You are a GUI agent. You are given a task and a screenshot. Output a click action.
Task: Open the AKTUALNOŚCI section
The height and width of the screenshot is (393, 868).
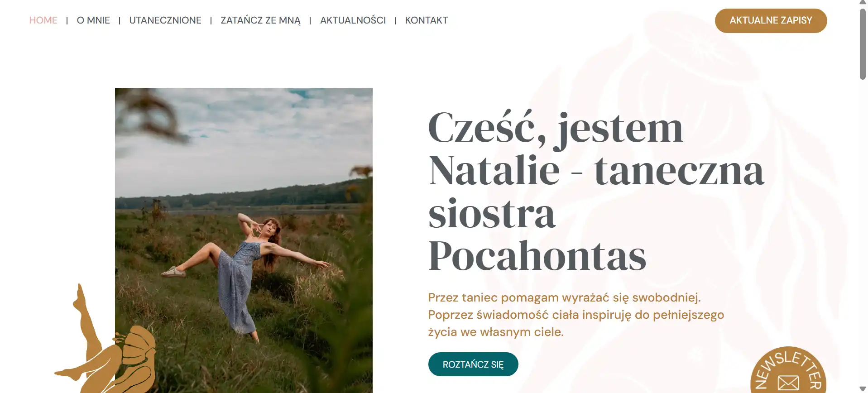[353, 20]
